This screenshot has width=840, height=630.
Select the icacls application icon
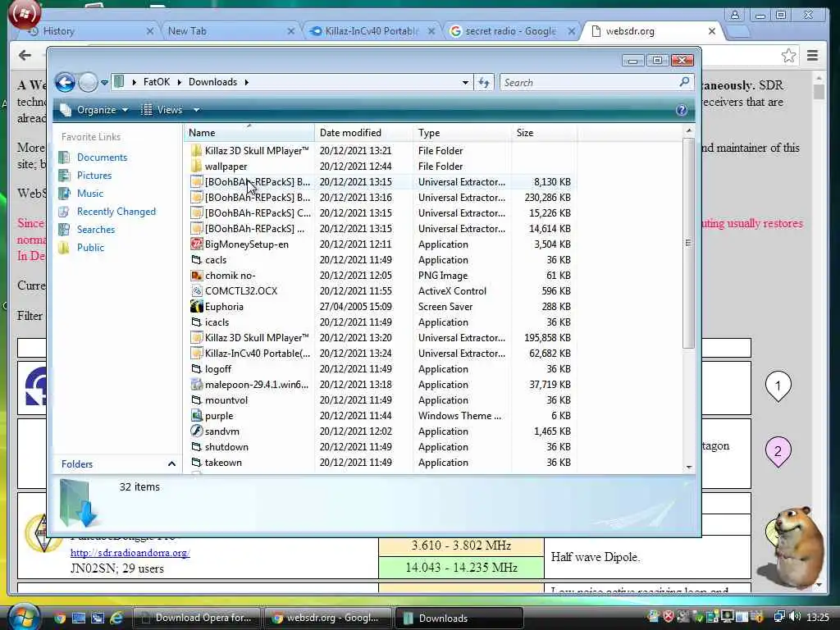tap(197, 322)
